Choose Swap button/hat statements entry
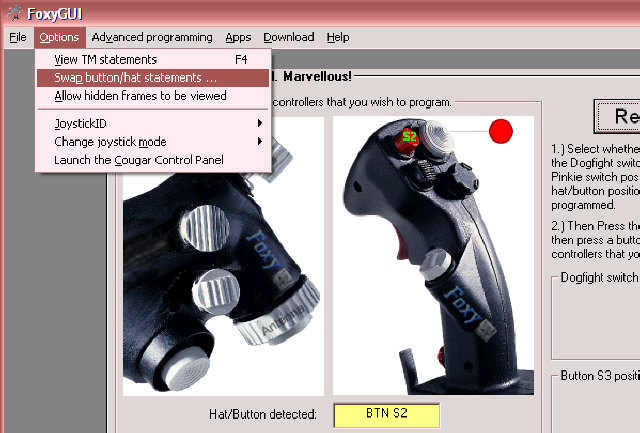Viewport: 640px width, 433px height. pos(153,78)
